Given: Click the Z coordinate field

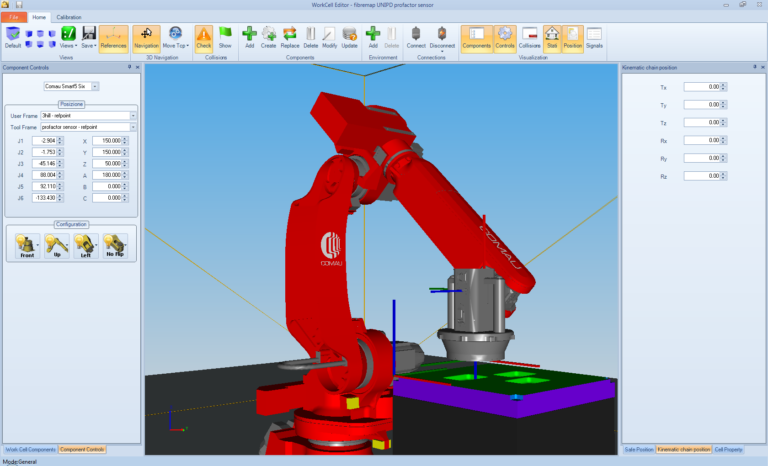Looking at the screenshot, I should pyautogui.click(x=107, y=164).
